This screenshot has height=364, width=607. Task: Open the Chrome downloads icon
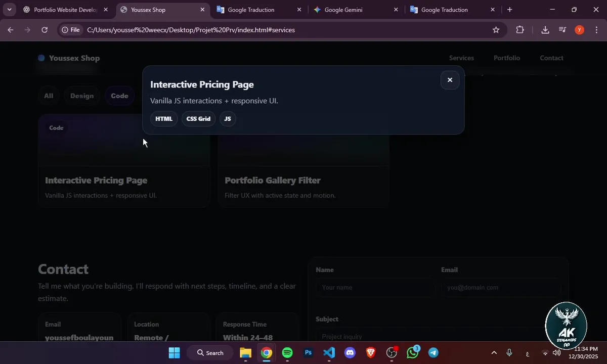pos(545,30)
